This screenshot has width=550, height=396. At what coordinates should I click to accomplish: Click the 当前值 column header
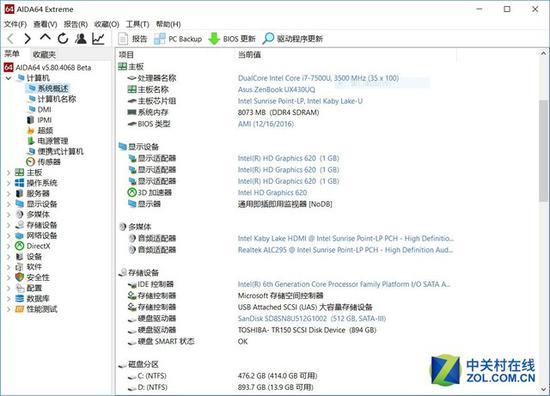249,55
